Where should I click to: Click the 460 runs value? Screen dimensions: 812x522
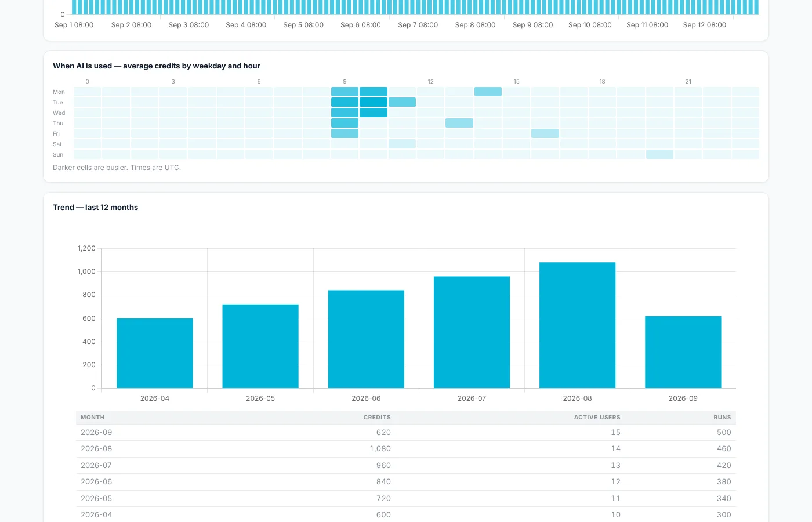click(x=724, y=449)
